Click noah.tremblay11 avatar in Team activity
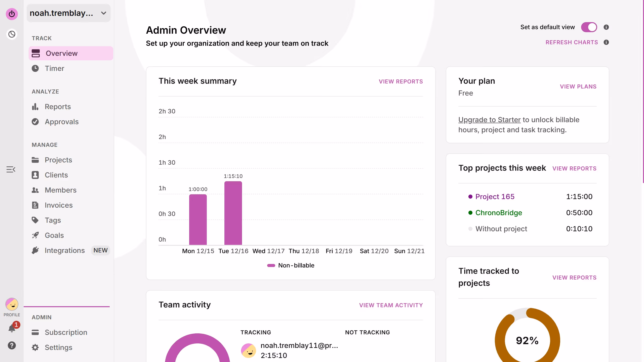644x362 pixels. coord(249,350)
